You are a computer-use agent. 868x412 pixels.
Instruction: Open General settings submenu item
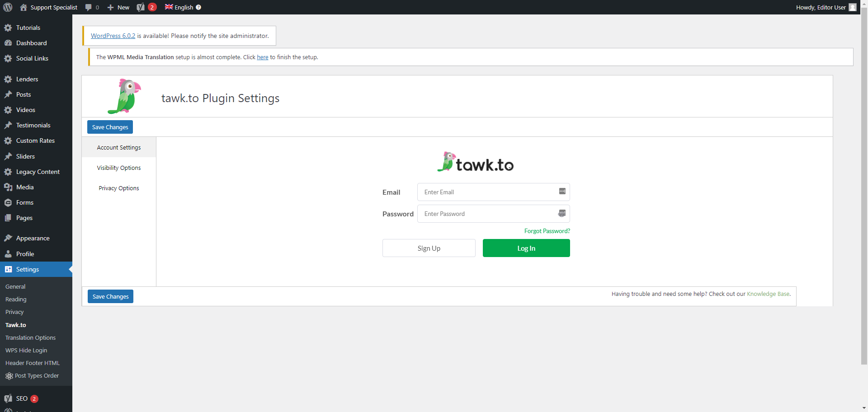pyautogui.click(x=15, y=286)
